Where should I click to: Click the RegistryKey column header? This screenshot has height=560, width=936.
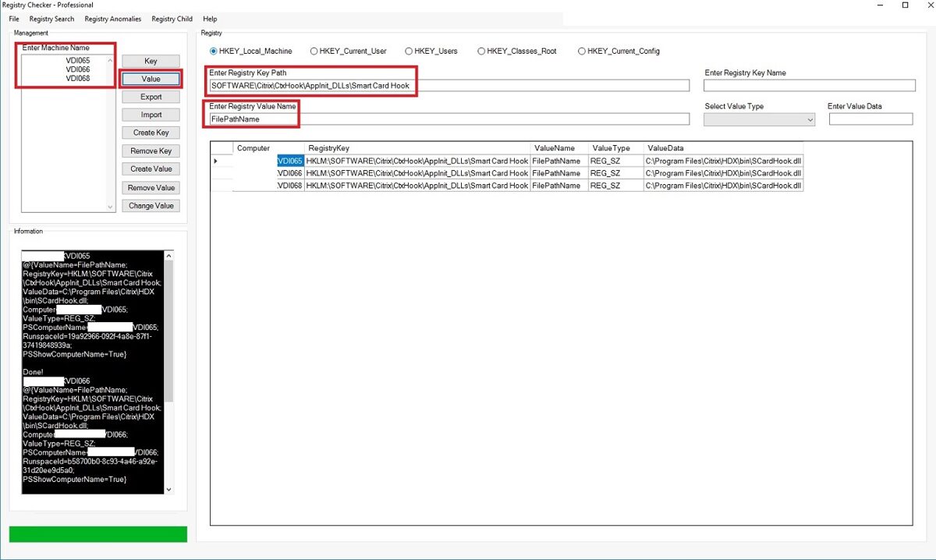tap(418, 148)
